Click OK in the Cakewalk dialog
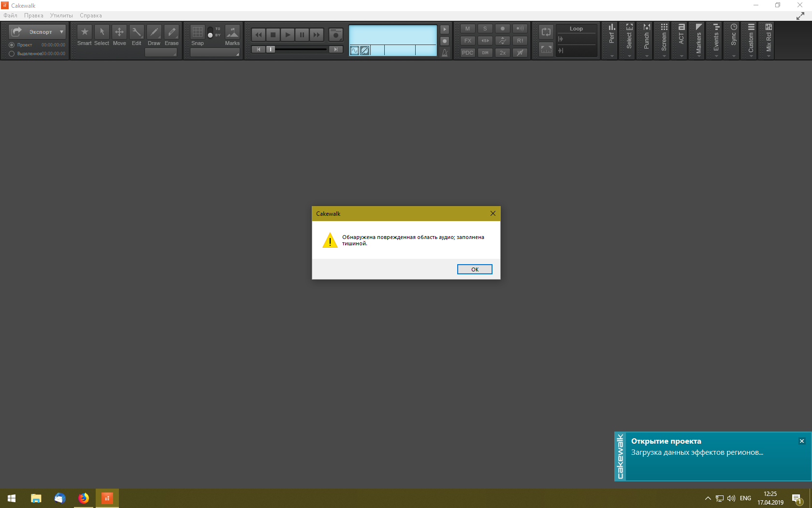The width and height of the screenshot is (812, 508). pos(475,269)
